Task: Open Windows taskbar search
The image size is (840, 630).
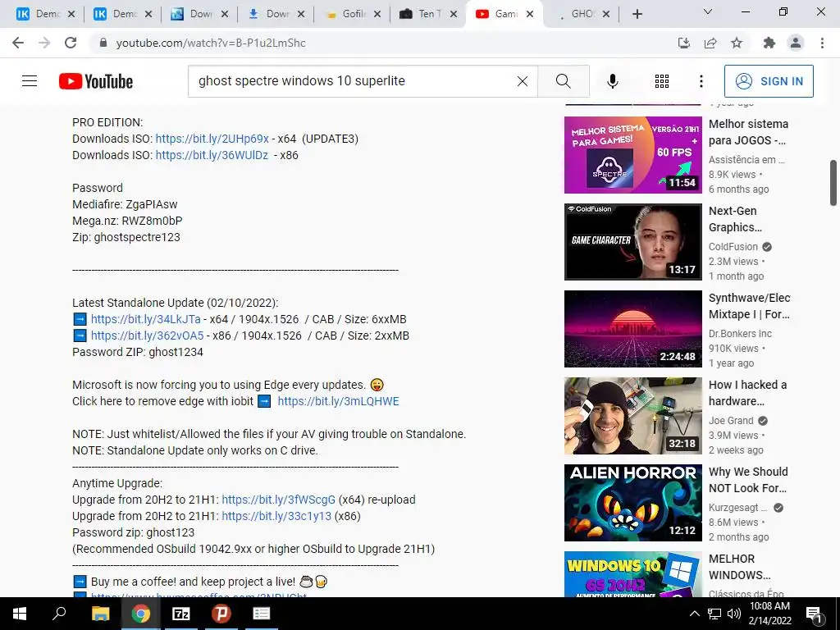Action: pyautogui.click(x=59, y=614)
